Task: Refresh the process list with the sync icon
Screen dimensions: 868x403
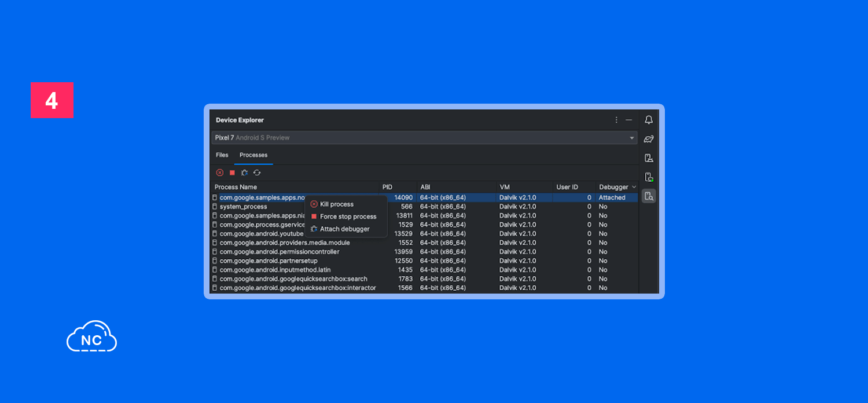Action: [x=257, y=173]
